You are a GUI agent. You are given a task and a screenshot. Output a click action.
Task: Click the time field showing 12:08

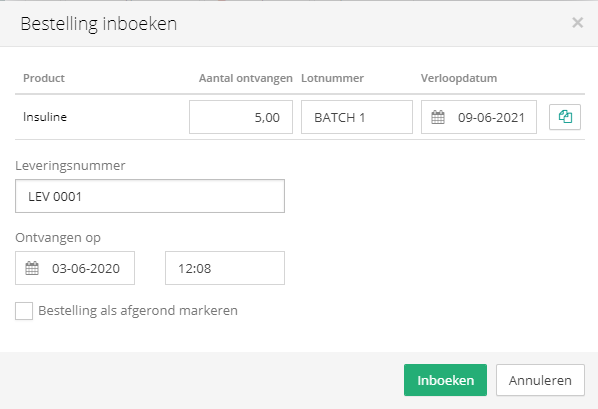coord(225,268)
